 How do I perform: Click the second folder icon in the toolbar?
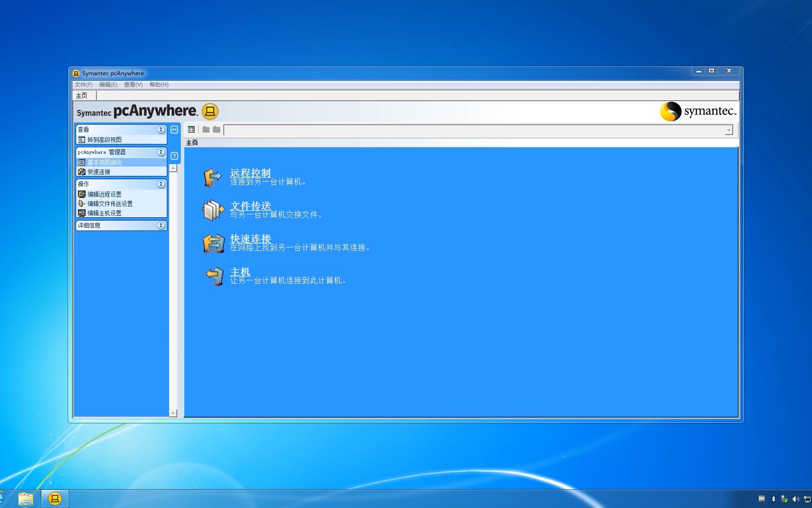pos(217,129)
